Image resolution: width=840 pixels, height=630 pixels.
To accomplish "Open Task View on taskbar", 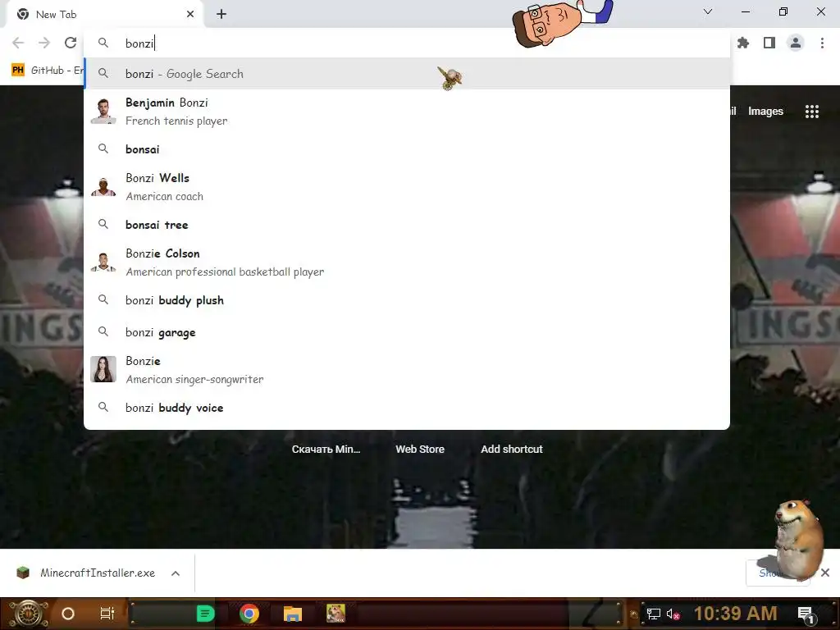I will (x=107, y=614).
